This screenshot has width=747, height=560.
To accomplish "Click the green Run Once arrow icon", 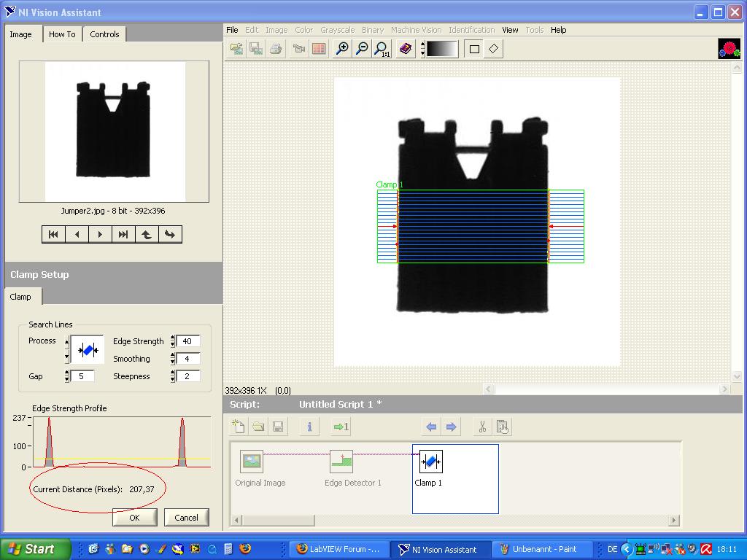I will pos(341,427).
